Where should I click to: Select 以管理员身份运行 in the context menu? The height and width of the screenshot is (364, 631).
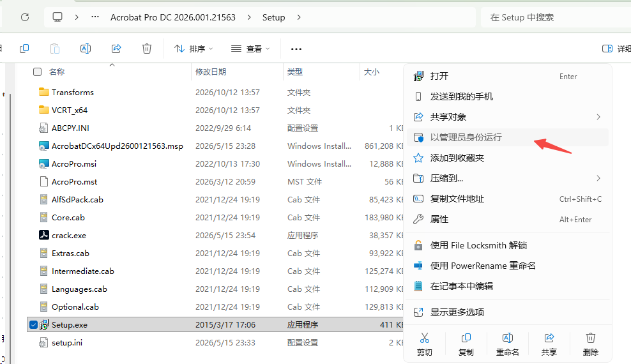point(508,137)
